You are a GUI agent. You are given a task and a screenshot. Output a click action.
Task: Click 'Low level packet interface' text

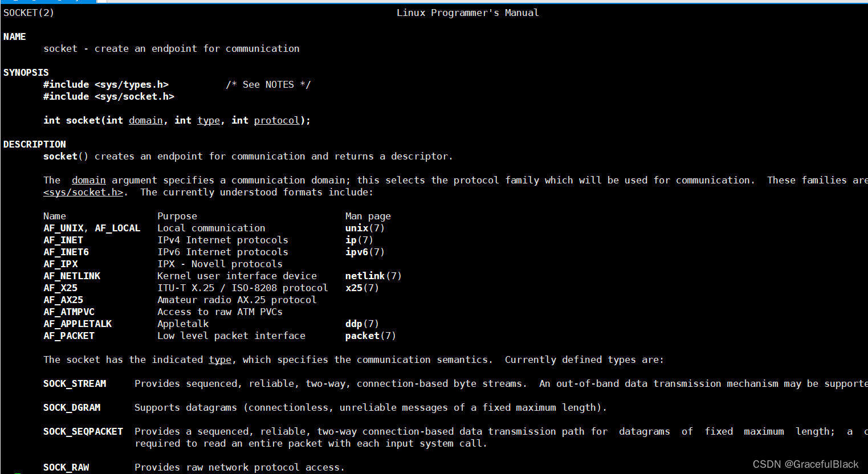point(231,336)
